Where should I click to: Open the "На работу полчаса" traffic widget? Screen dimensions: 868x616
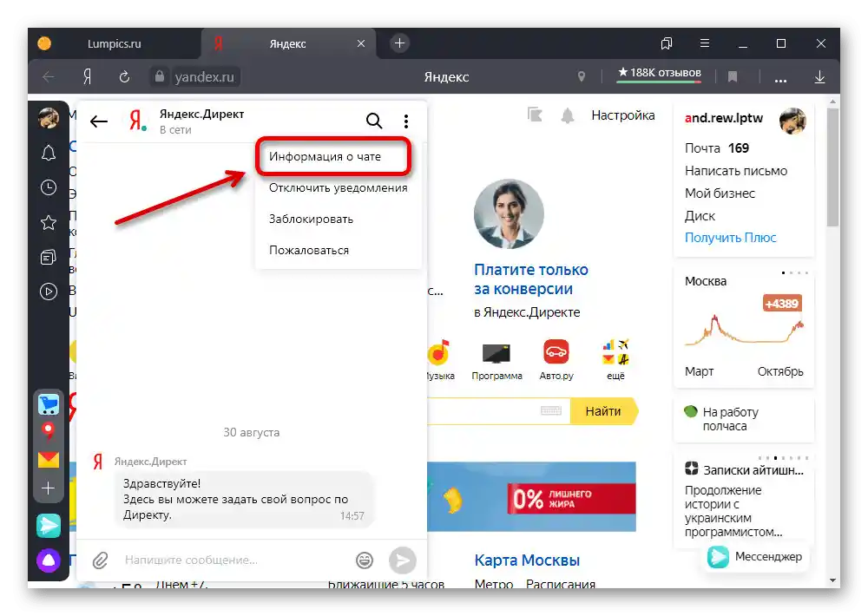[x=744, y=419]
